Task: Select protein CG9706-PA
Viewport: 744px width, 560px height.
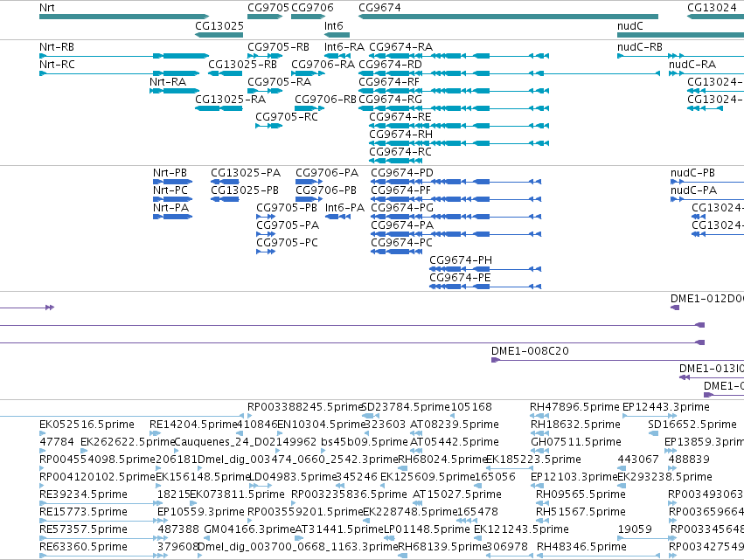Action: click(327, 173)
